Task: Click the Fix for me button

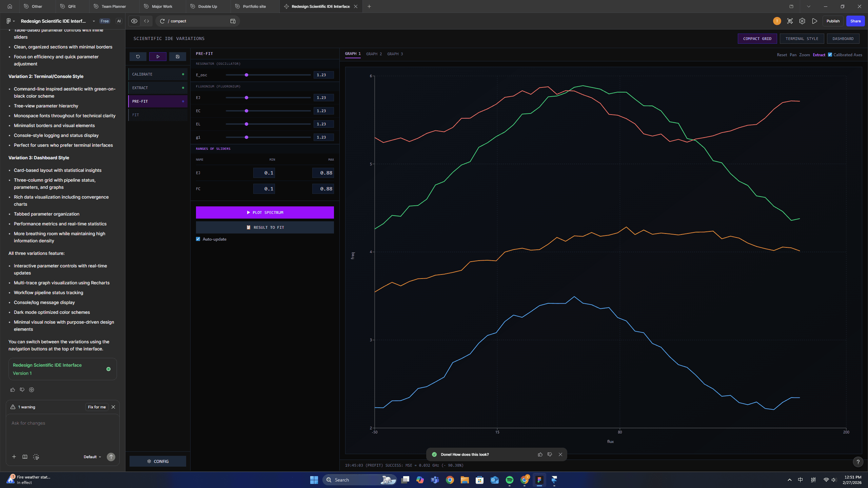Action: point(97,407)
